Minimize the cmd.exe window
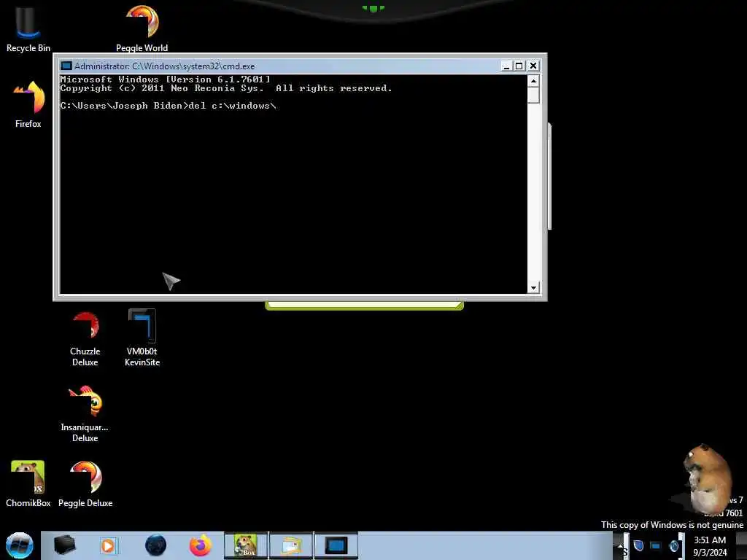The height and width of the screenshot is (560, 747). click(x=506, y=66)
